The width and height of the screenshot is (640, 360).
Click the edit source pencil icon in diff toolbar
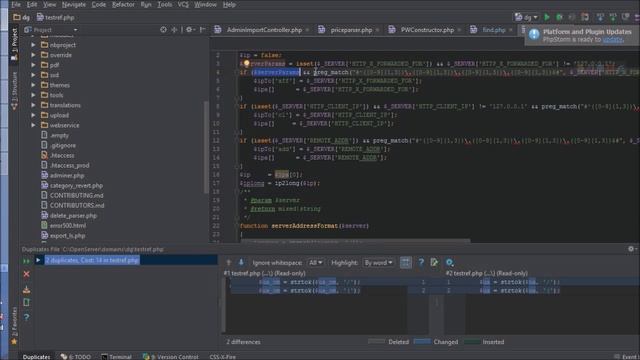coord(434,262)
